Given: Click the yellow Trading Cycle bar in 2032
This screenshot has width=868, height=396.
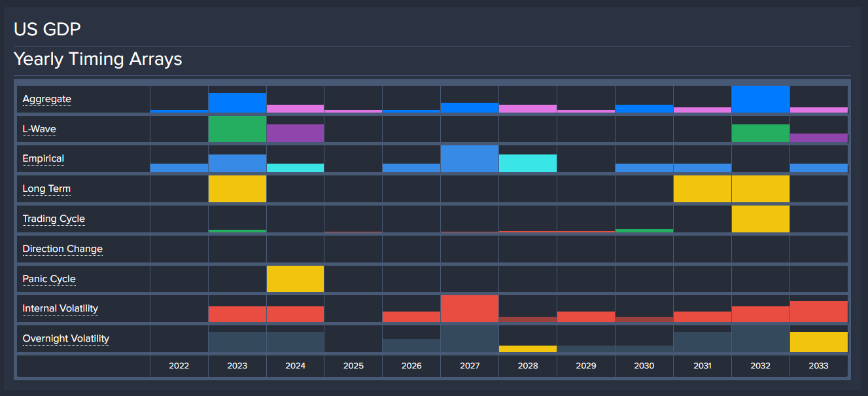Looking at the screenshot, I should [760, 219].
